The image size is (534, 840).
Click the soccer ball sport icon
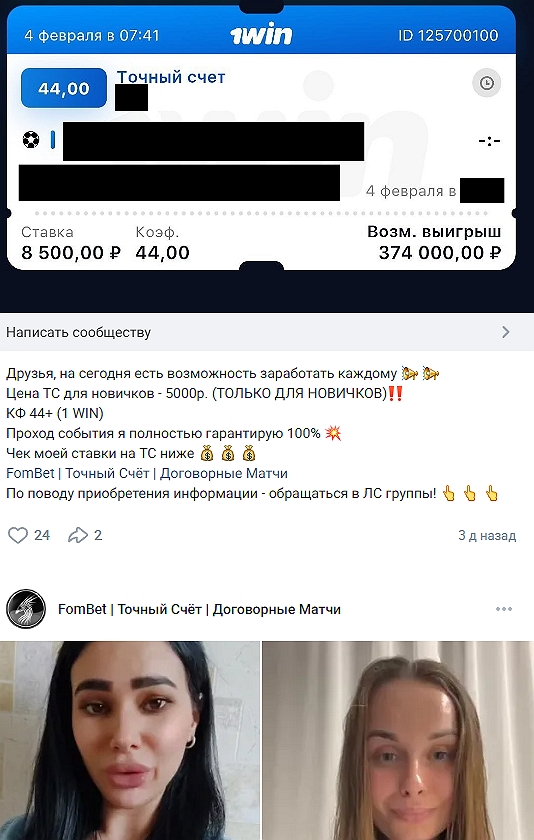(31, 140)
